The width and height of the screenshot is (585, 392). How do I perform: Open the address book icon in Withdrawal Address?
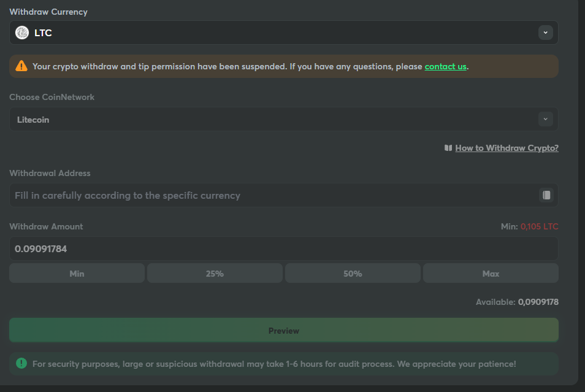pyautogui.click(x=546, y=195)
